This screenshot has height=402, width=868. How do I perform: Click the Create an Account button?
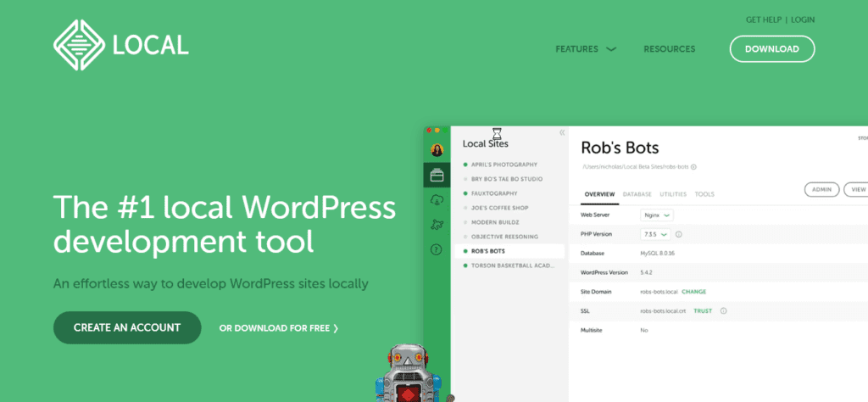[127, 327]
